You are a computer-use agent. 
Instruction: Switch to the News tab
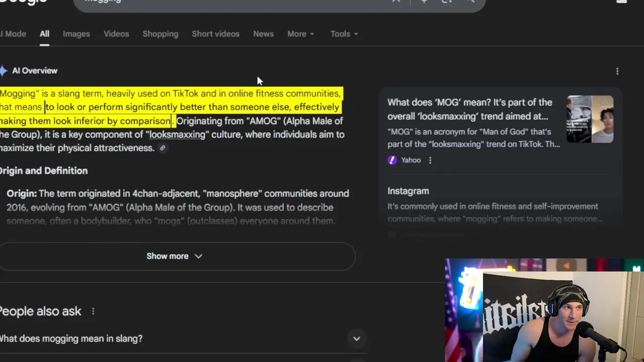pyautogui.click(x=263, y=34)
